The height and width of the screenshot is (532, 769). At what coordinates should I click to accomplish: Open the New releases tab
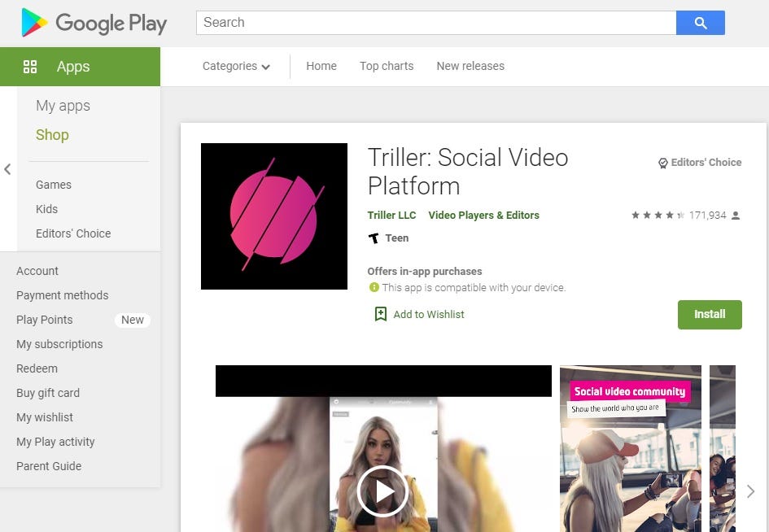470,66
